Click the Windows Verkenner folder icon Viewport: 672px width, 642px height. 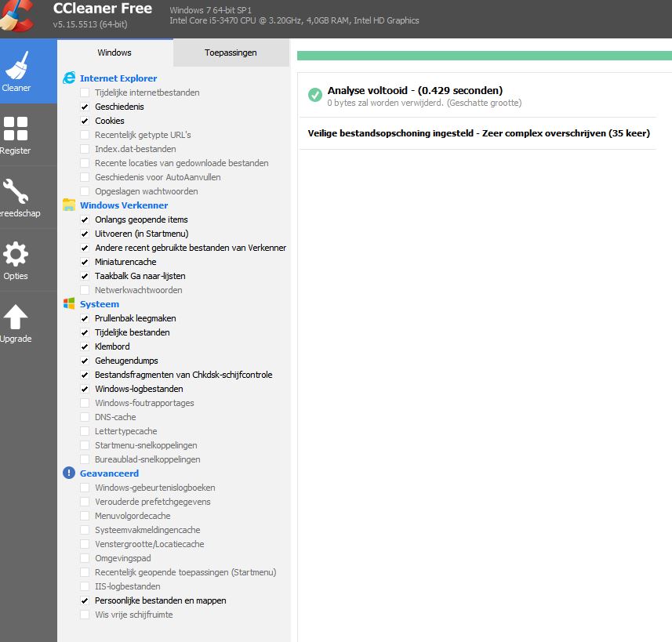pos(69,205)
